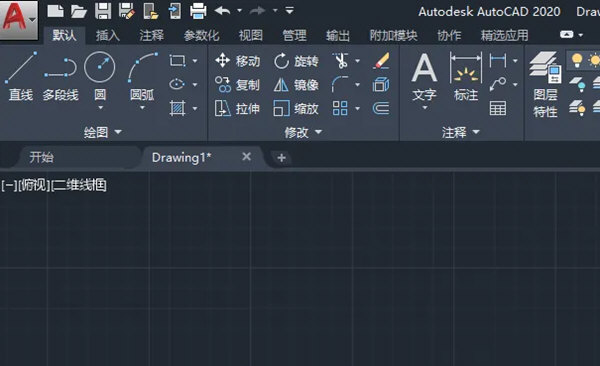
Task: Click the Explode box icon
Action: (381, 84)
